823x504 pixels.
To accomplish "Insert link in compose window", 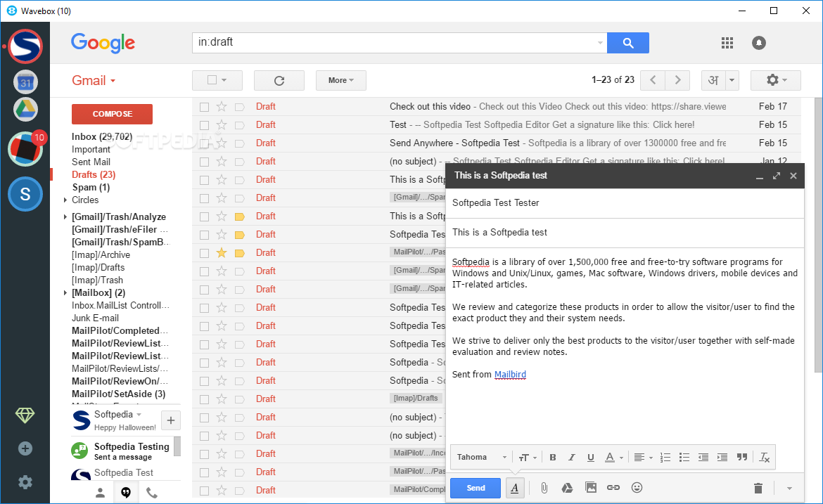I will click(613, 488).
